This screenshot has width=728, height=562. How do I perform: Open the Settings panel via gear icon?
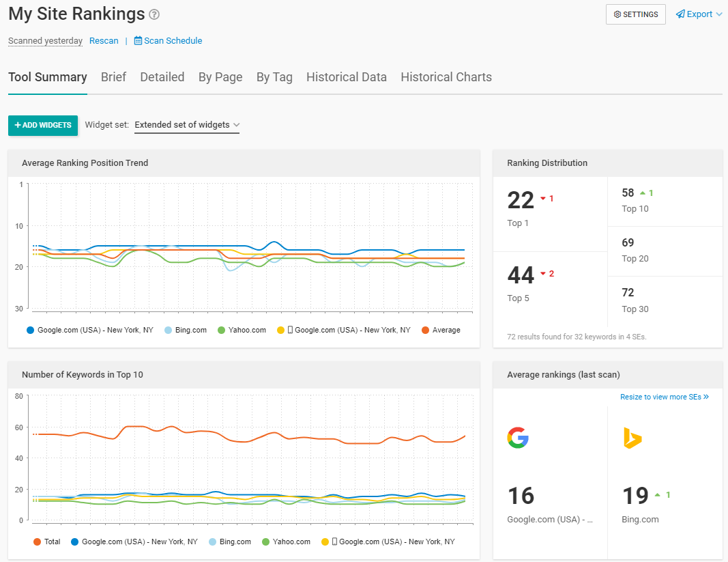pyautogui.click(x=617, y=14)
